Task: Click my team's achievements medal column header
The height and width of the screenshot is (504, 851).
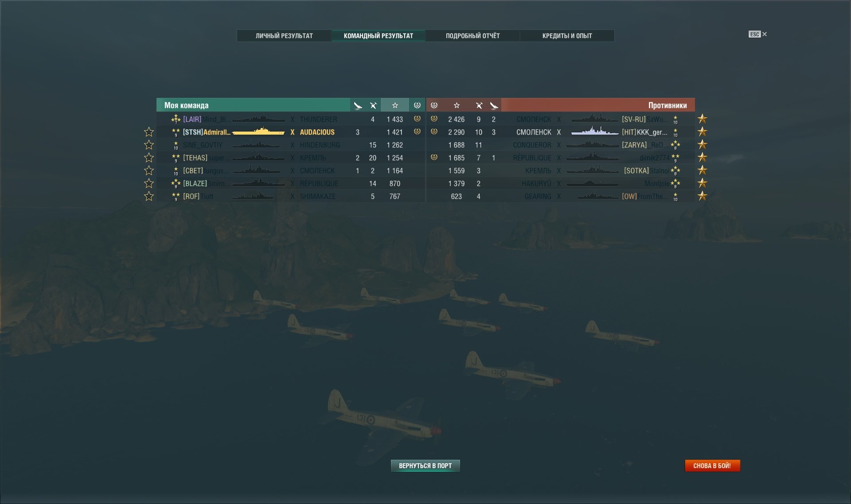Action: click(417, 105)
